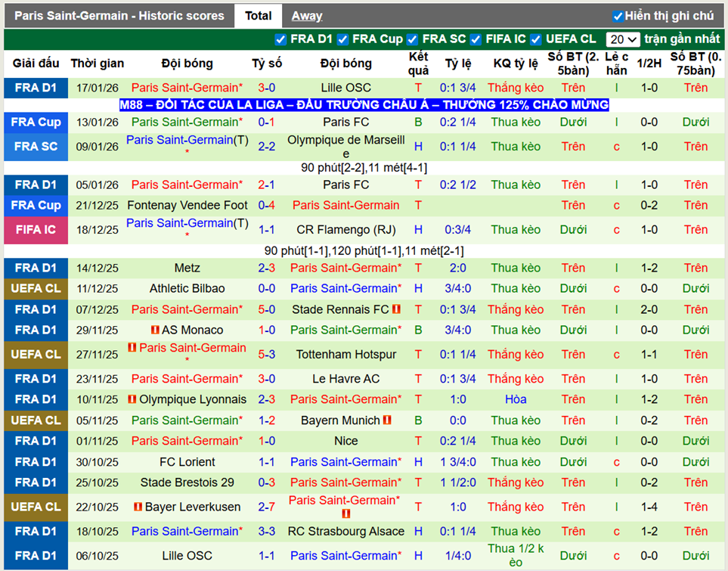Switch to the Total tab
Viewport: 728px width, 571px height.
(x=258, y=16)
